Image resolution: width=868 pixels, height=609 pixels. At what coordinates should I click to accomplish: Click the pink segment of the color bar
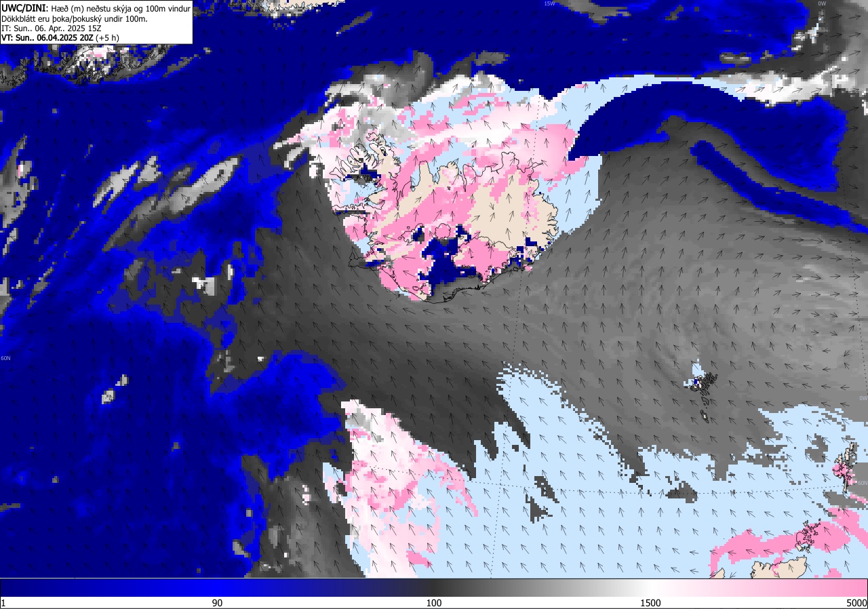click(x=759, y=587)
